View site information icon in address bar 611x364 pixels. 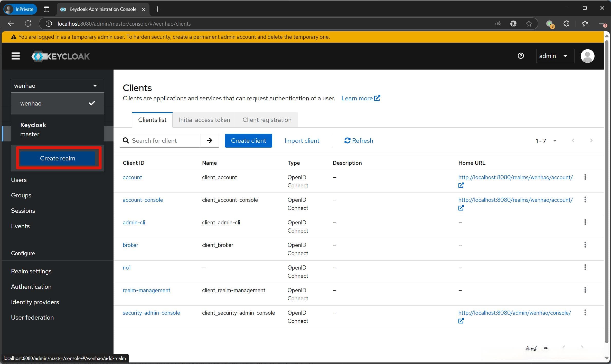tap(49, 24)
